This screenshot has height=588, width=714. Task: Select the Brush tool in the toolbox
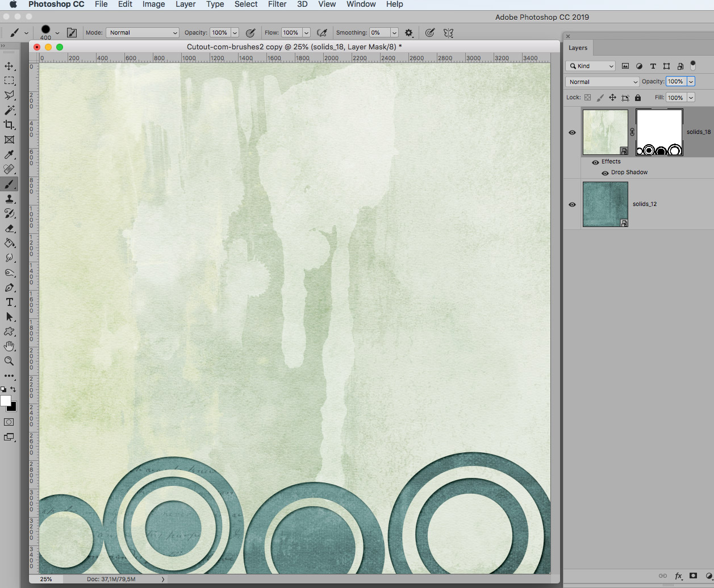(x=9, y=184)
